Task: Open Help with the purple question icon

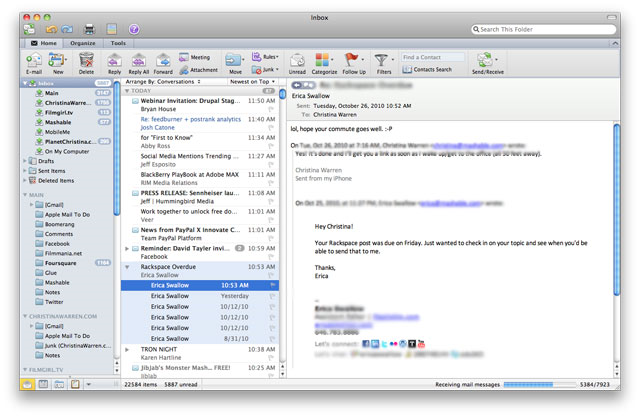Action: 134,29
